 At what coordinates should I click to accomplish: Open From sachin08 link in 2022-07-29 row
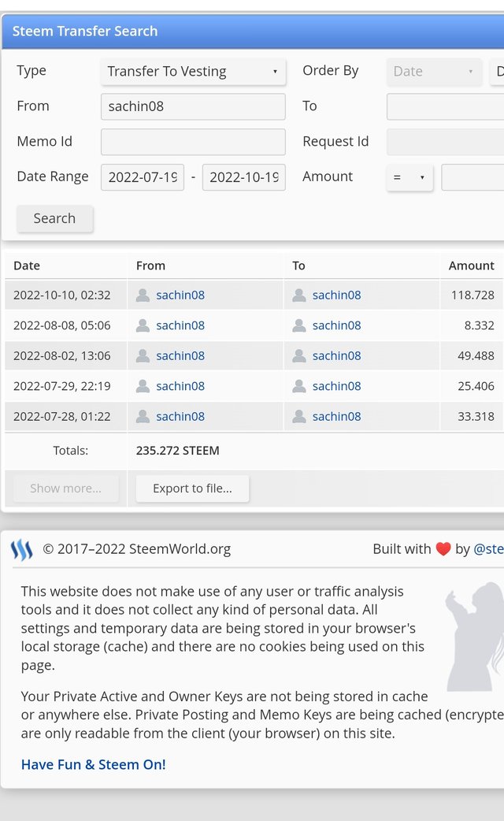click(180, 386)
